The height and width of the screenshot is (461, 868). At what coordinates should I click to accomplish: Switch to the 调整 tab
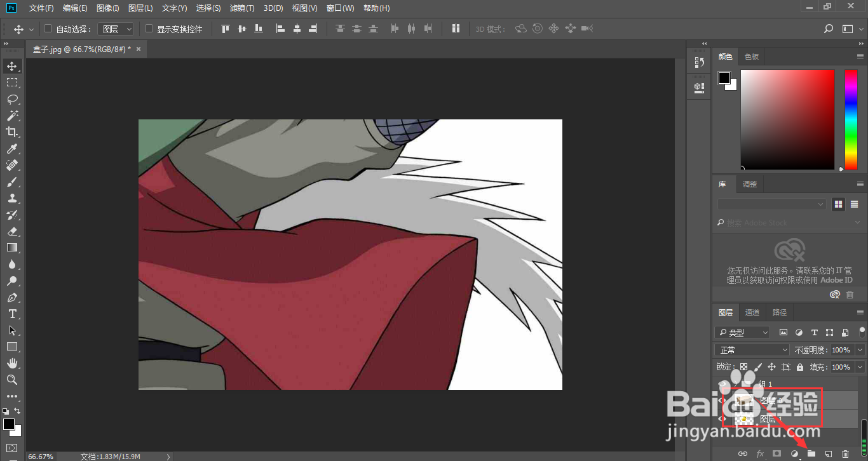pos(750,184)
